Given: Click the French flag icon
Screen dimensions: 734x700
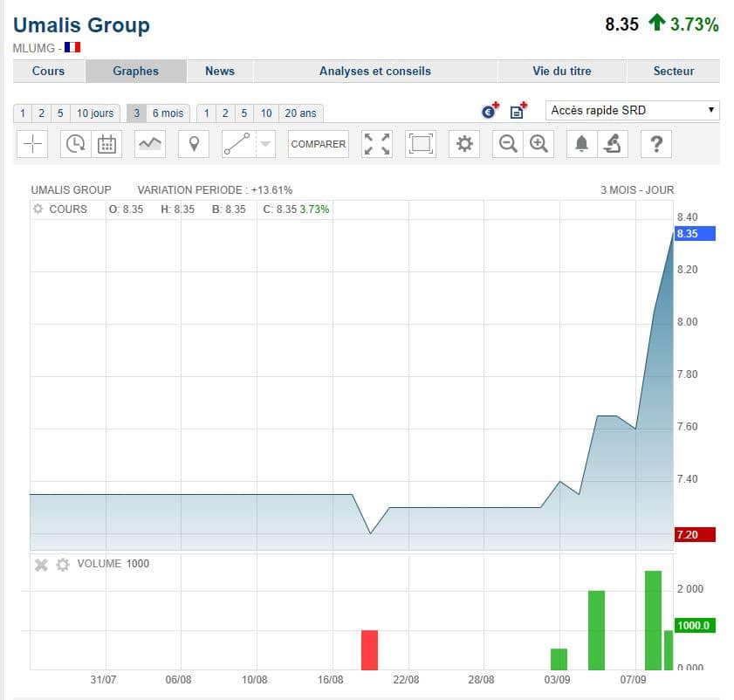Looking at the screenshot, I should (x=72, y=47).
